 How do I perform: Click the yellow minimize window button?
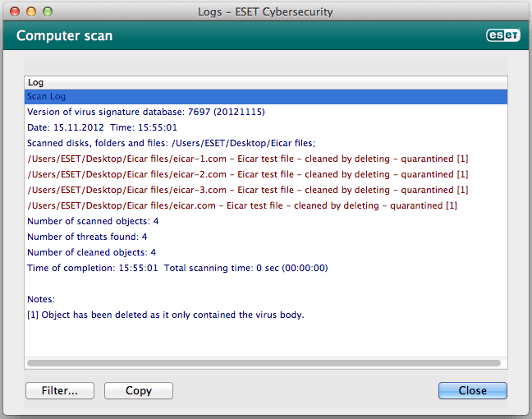tap(31, 12)
